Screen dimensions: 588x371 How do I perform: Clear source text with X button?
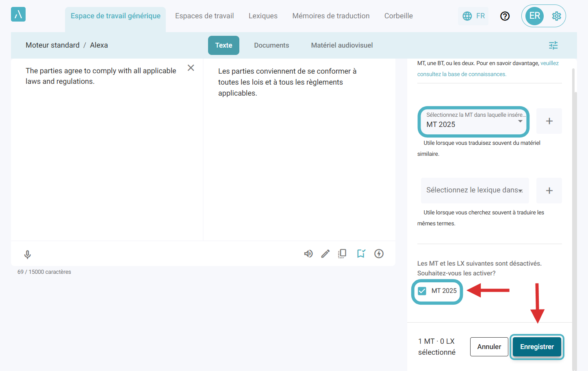point(191,68)
